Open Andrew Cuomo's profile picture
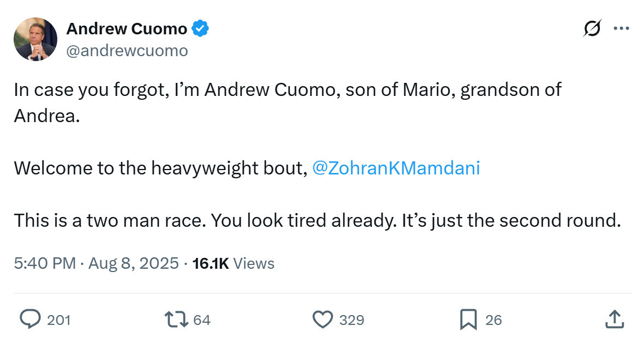 [x=35, y=39]
